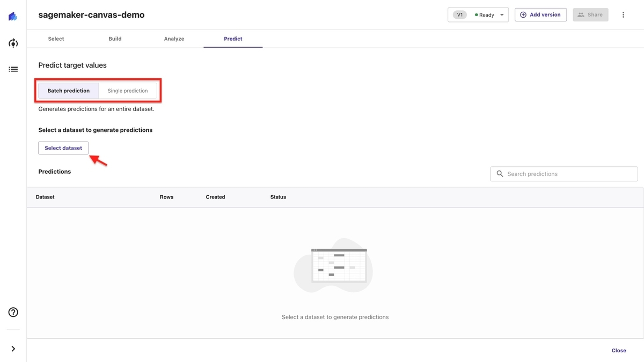Click the Status column header
This screenshot has height=362, width=644.
click(278, 197)
